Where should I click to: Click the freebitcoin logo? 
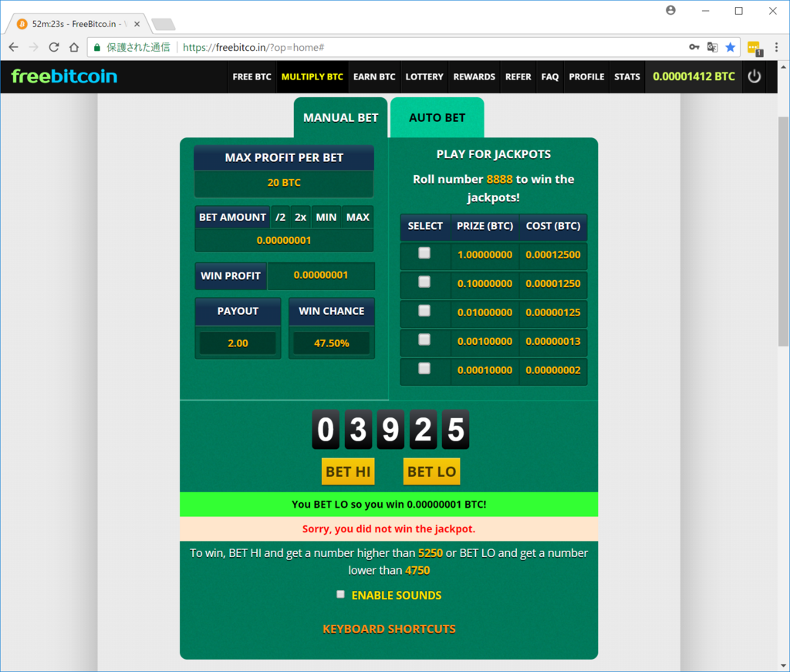pyautogui.click(x=63, y=76)
